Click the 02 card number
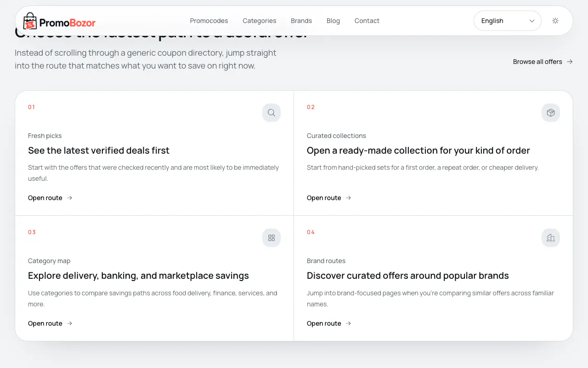The width and height of the screenshot is (588, 368). (311, 107)
